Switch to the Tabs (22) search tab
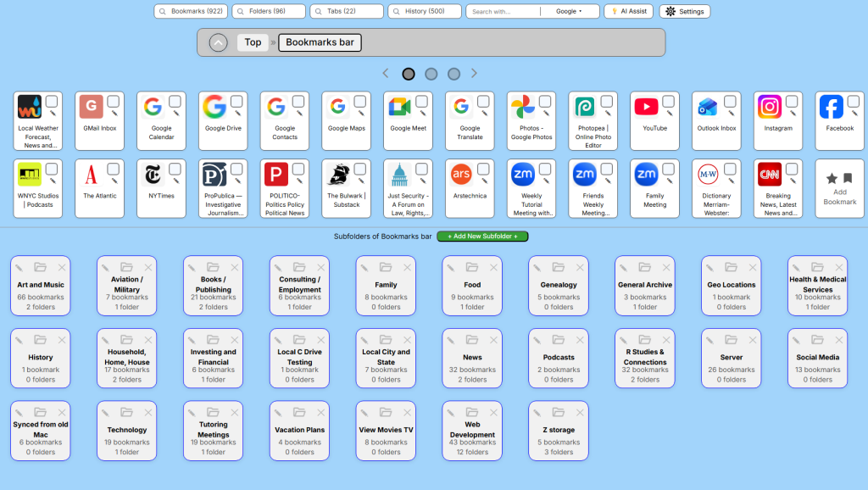This screenshot has height=490, width=868. tap(346, 12)
